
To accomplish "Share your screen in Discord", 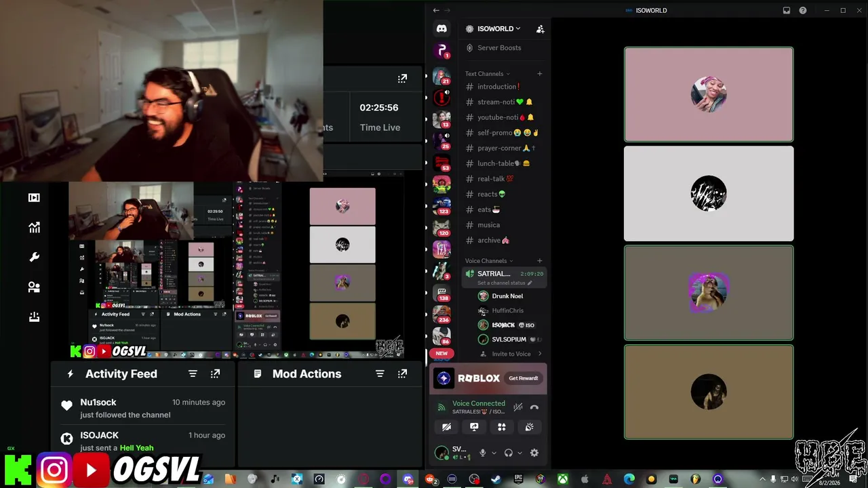I will click(x=474, y=427).
